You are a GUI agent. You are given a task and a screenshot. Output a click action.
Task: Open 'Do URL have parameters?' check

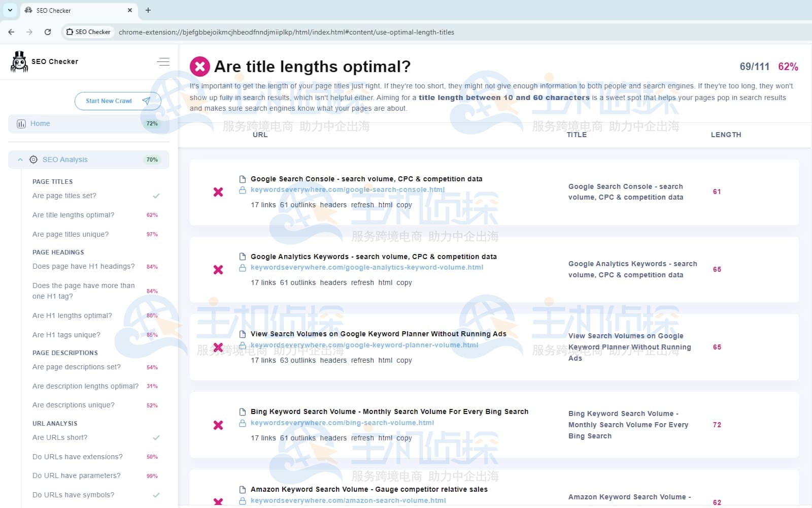coord(77,475)
